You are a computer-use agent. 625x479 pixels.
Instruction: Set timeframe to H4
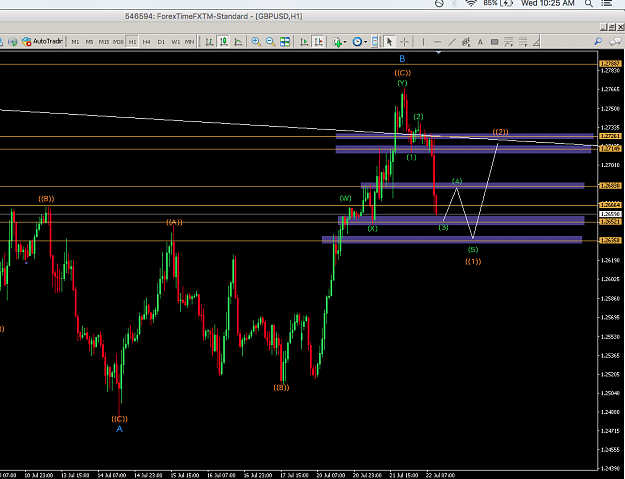[147, 41]
